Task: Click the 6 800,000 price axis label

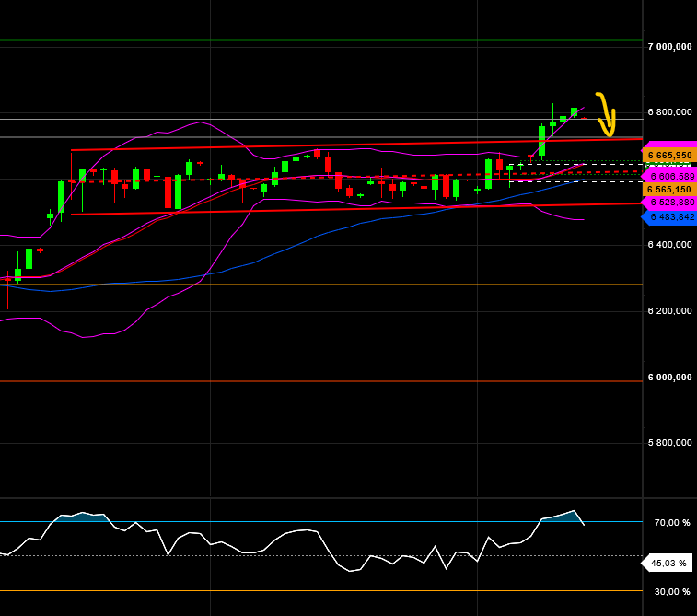Action: tap(670, 112)
